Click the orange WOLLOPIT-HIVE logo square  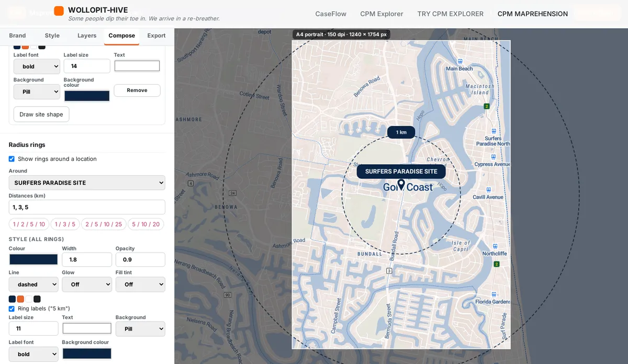click(59, 11)
